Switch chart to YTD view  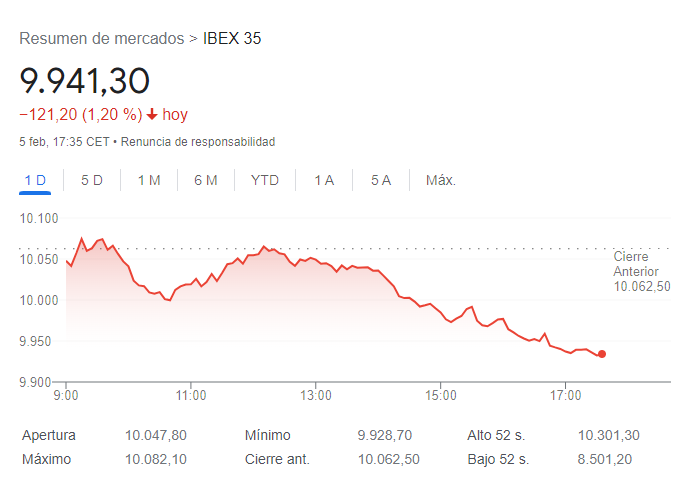265,180
